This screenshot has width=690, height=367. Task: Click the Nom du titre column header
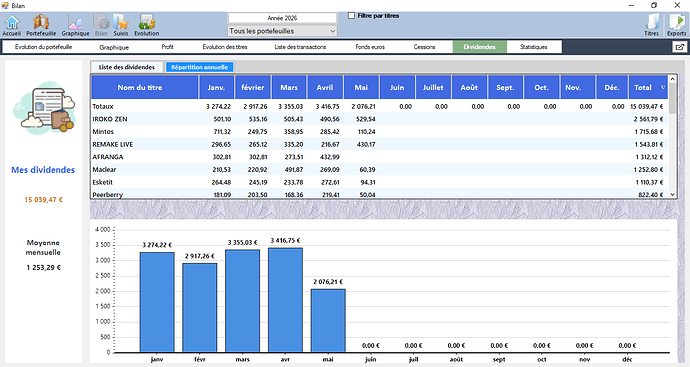(145, 87)
